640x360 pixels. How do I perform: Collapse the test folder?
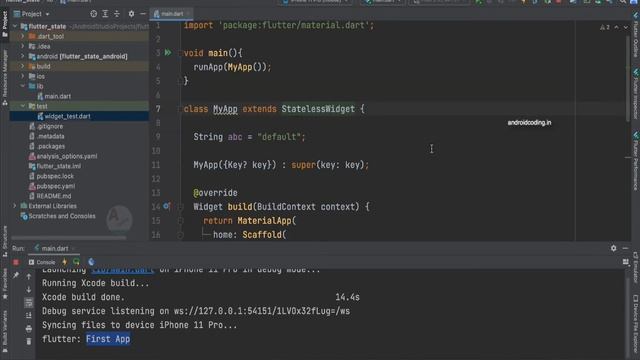pyautogui.click(x=22, y=106)
